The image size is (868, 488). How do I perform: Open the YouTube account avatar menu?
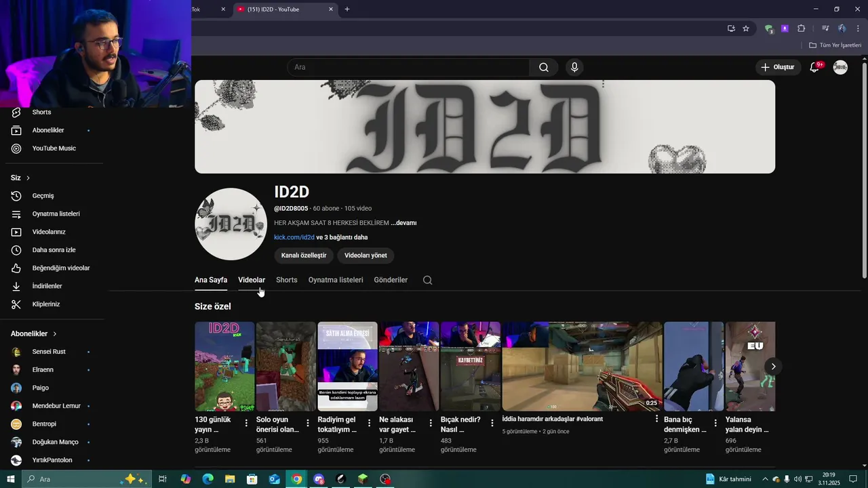840,67
